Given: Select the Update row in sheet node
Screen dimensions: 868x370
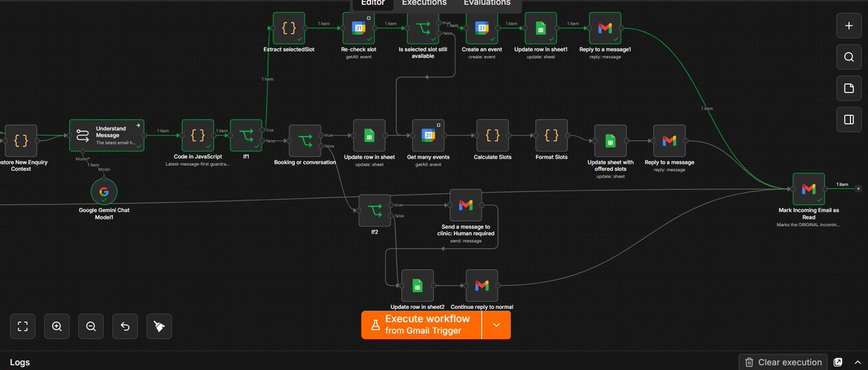Looking at the screenshot, I should 369,135.
